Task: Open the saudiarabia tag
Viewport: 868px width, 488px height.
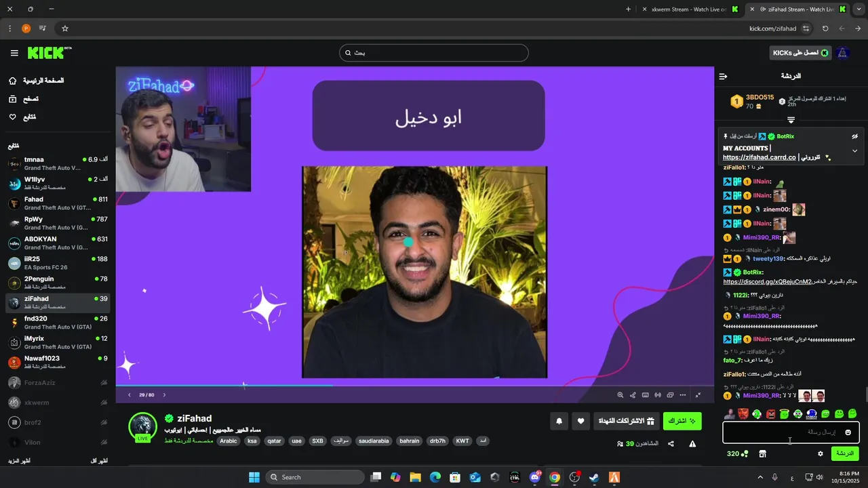Action: click(374, 441)
